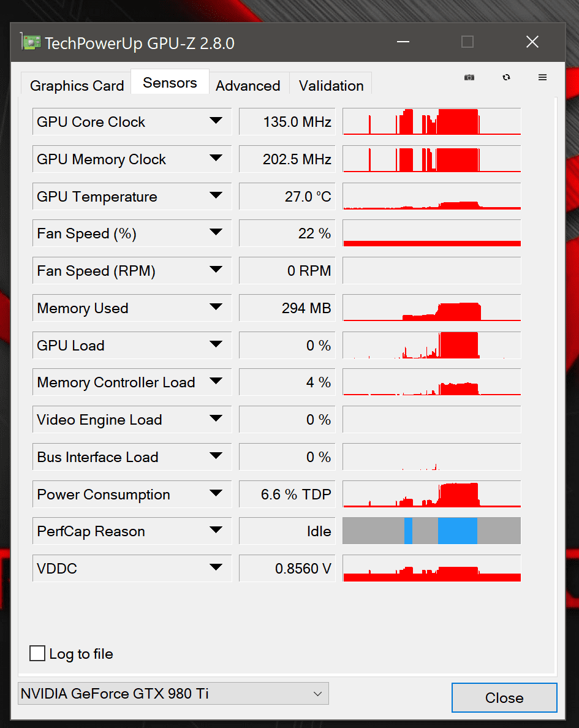Click the 6.6 % TDP power value
The height and width of the screenshot is (728, 579).
tap(287, 494)
